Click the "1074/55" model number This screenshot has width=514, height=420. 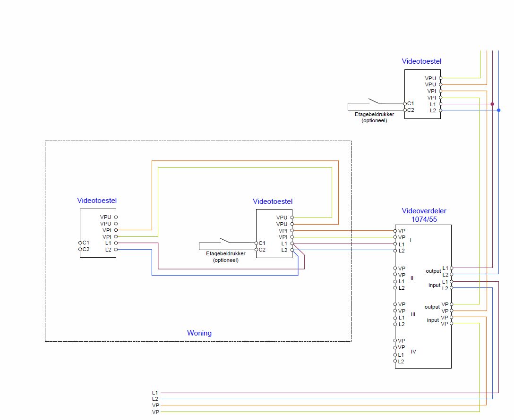[424, 219]
